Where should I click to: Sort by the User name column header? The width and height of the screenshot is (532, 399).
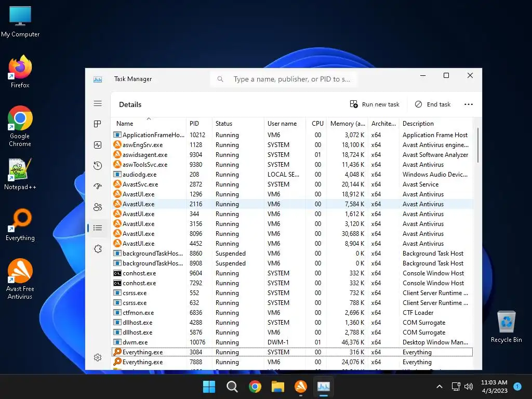[x=285, y=124]
